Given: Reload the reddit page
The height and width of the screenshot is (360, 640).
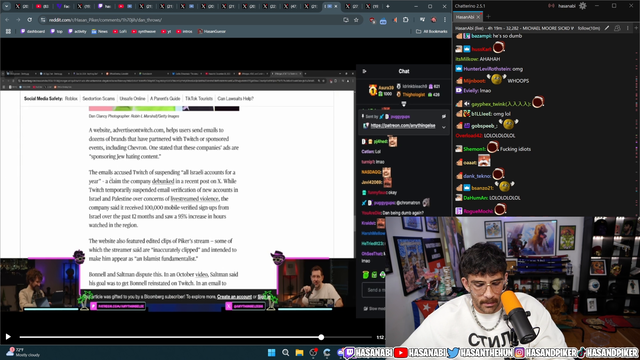Looking at the screenshot, I should pyautogui.click(x=29, y=20).
